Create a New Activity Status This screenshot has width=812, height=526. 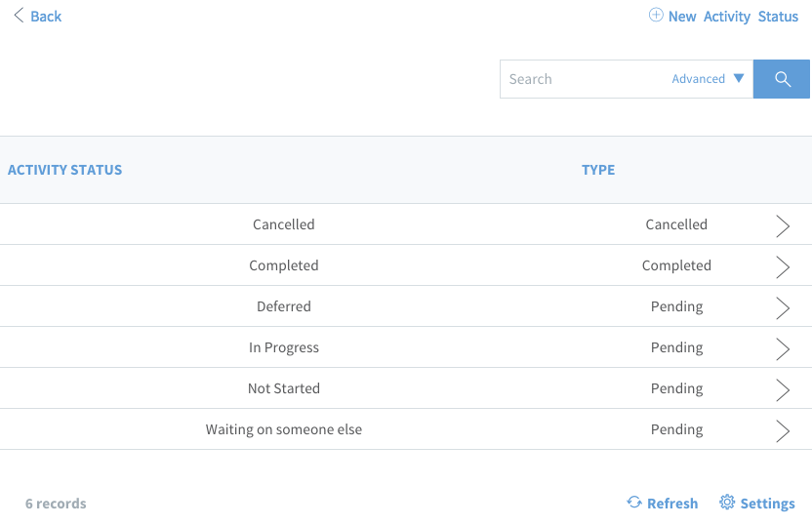733,17
